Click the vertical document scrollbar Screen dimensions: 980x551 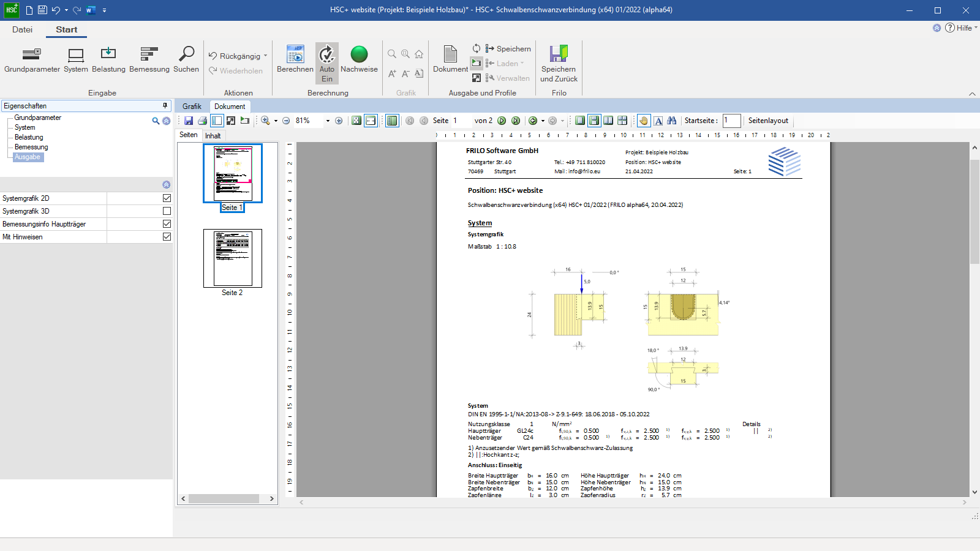click(974, 211)
